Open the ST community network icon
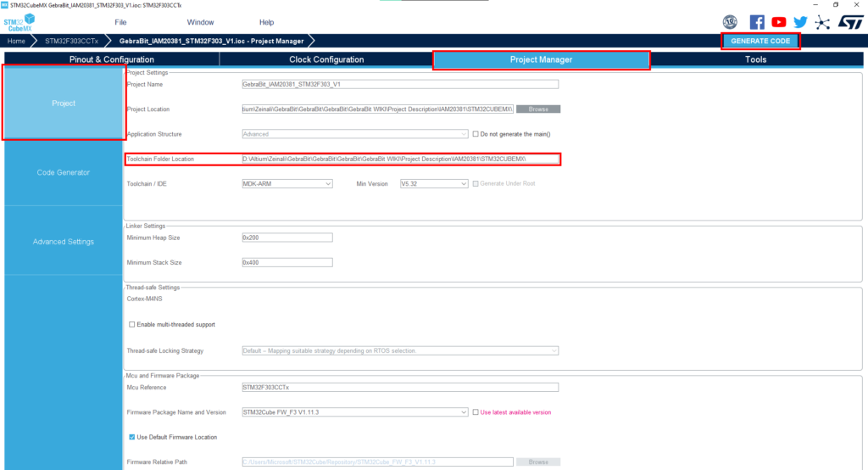The image size is (868, 470). tap(822, 22)
